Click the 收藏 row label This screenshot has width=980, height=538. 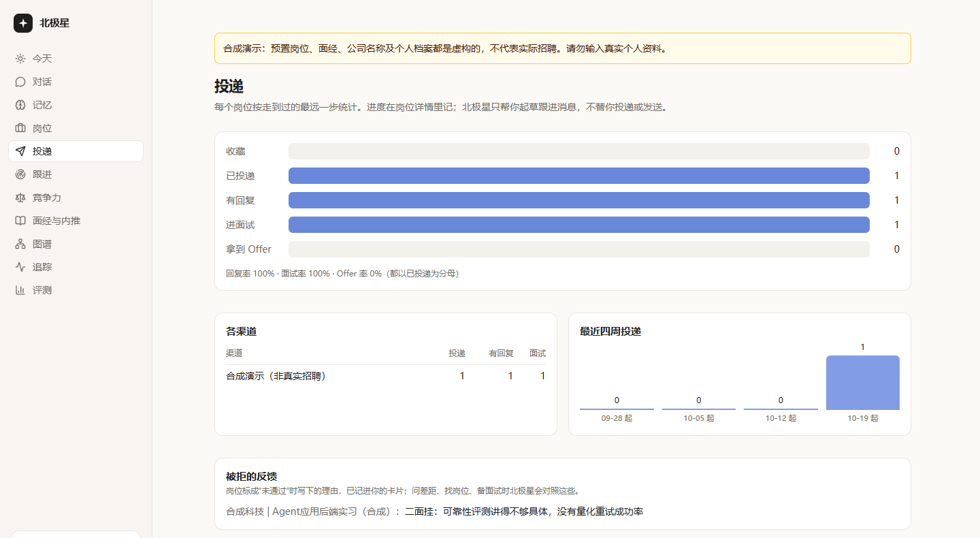(235, 151)
